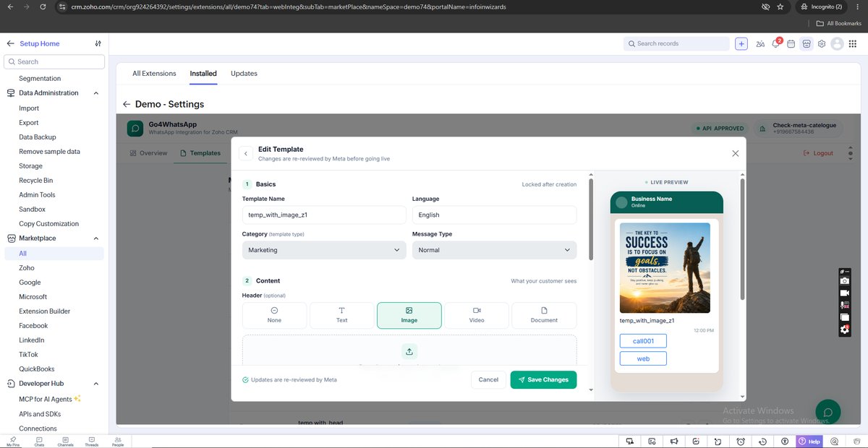The height and width of the screenshot is (448, 868).
Task: Click the user profile avatar
Action: click(x=837, y=44)
